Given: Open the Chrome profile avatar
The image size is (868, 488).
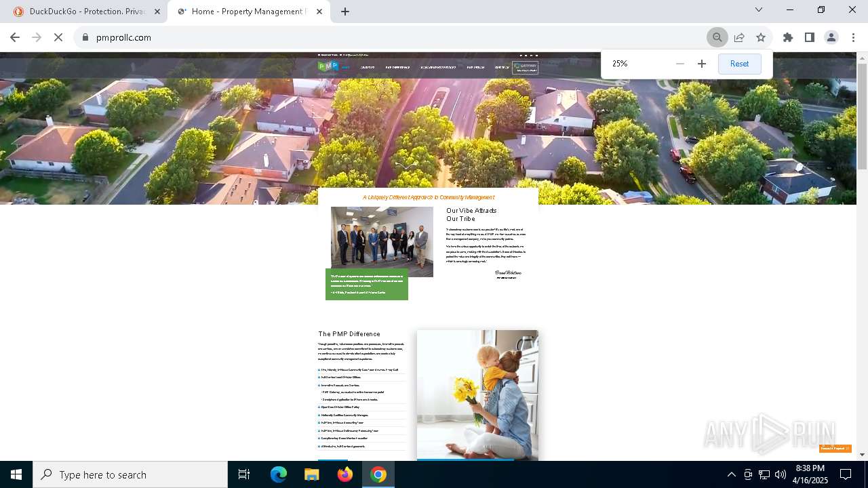Looking at the screenshot, I should (831, 37).
